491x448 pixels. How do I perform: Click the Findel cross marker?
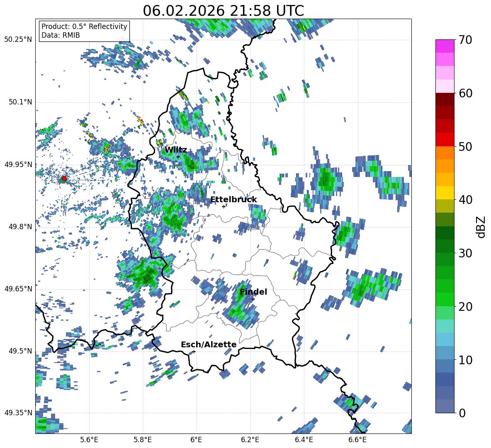253,299
